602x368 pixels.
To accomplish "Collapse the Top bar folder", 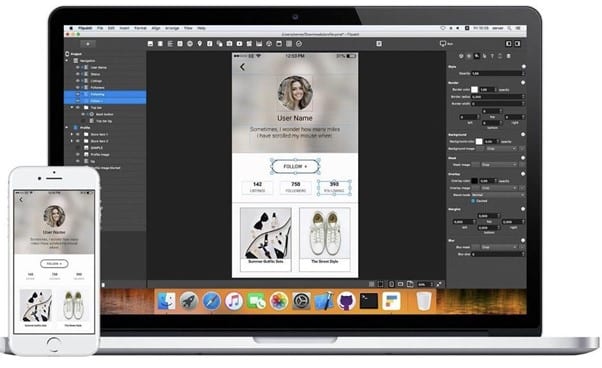I will click(72, 108).
